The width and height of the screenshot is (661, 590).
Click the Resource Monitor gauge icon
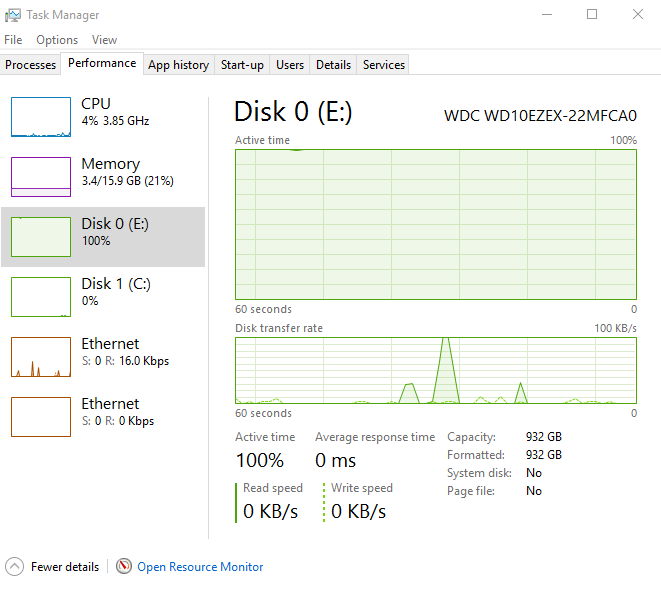[x=124, y=566]
